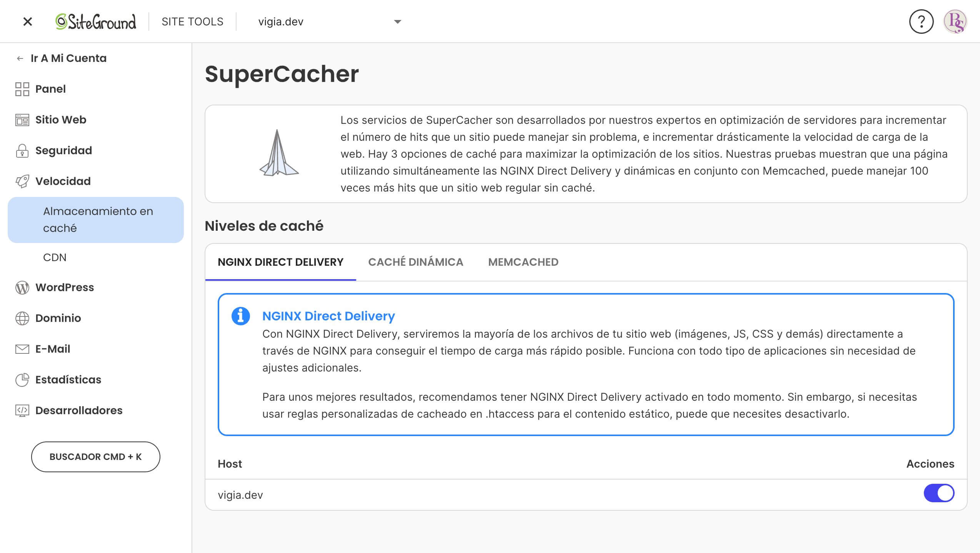Open help with the question mark icon
This screenshot has height=553, width=980.
(921, 22)
